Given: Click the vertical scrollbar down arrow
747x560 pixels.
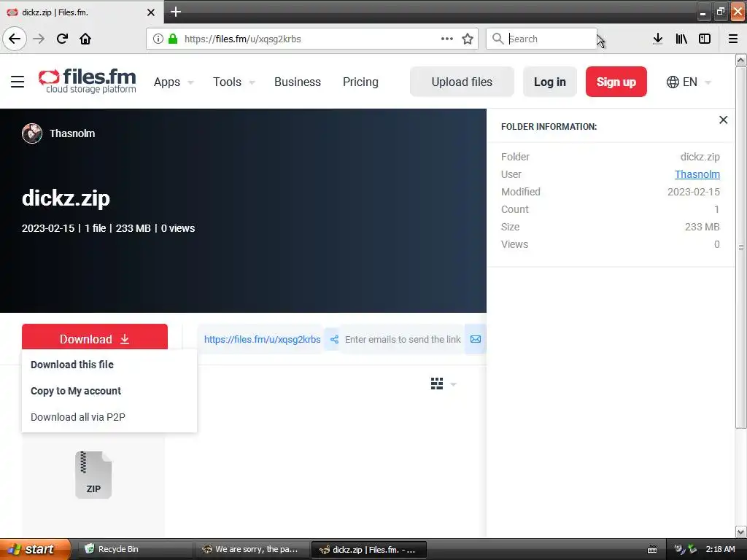Looking at the screenshot, I should point(741,532).
